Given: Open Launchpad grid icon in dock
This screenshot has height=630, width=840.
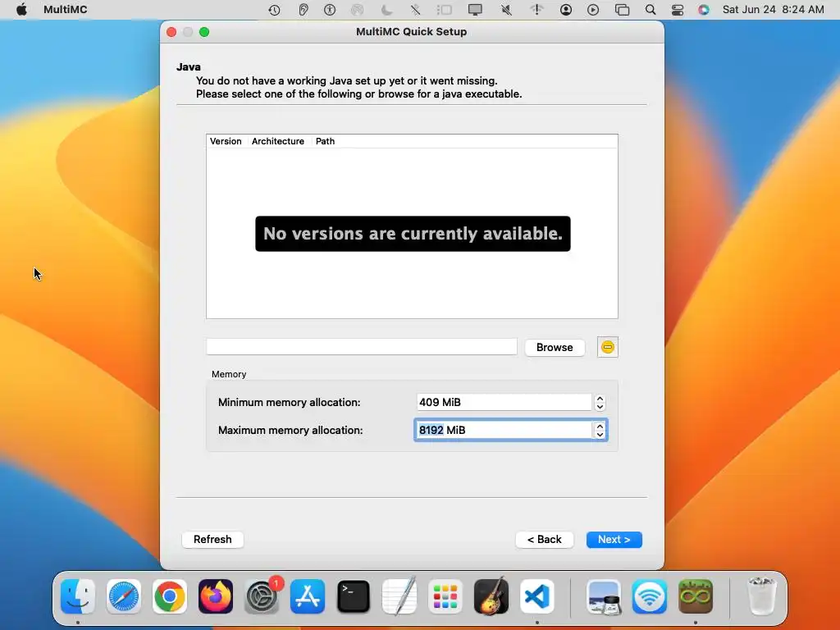Looking at the screenshot, I should click(x=445, y=596).
